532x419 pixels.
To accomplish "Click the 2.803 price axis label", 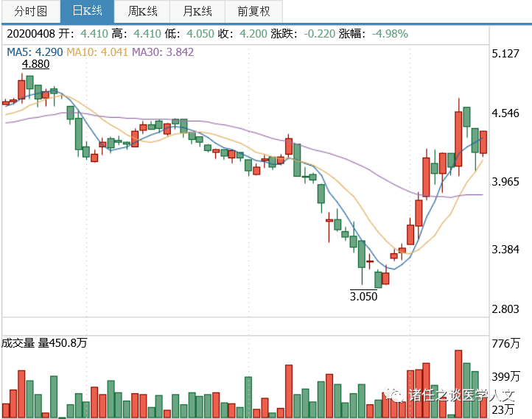I will (505, 309).
